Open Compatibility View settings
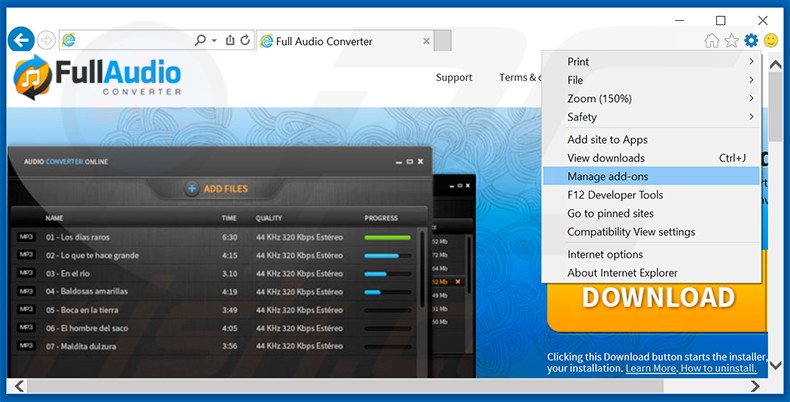Image resolution: width=790 pixels, height=402 pixels. pos(651,232)
